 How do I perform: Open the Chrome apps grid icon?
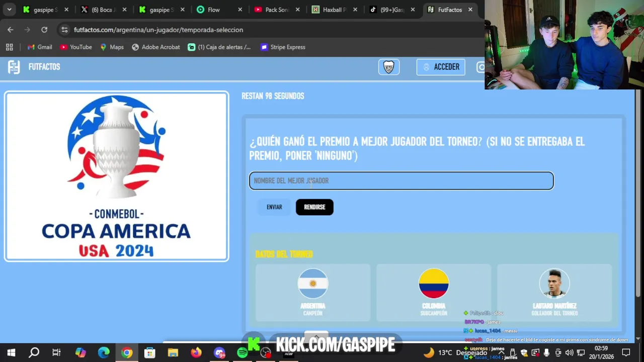[x=9, y=47]
